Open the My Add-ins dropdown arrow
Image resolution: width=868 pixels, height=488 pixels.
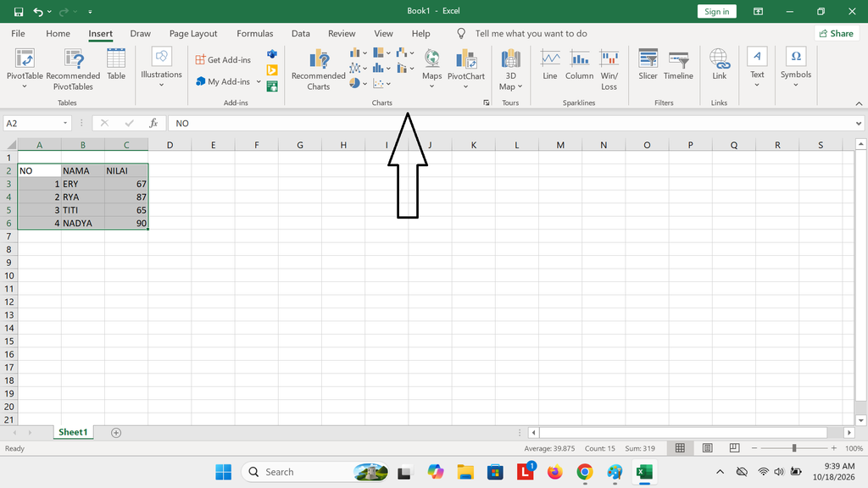click(258, 82)
